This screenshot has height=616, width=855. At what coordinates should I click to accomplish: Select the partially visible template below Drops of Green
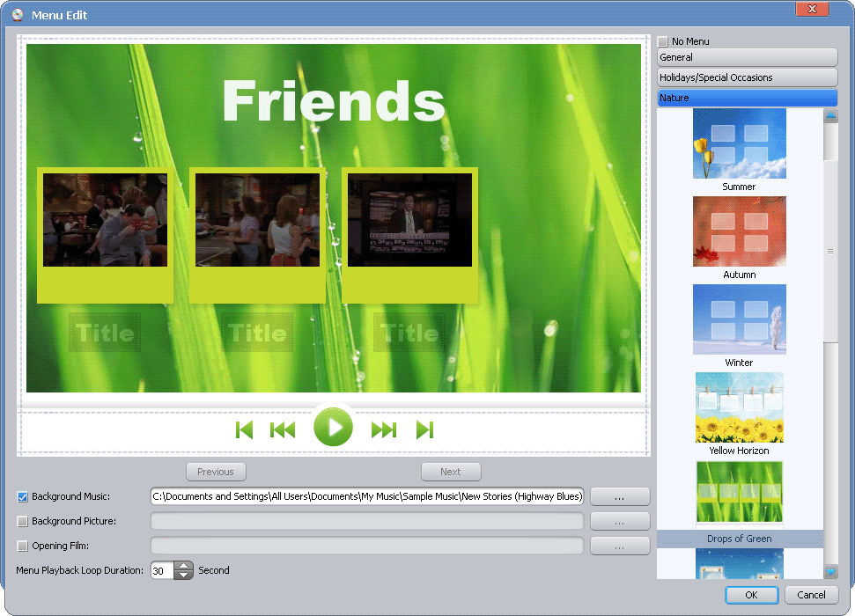point(740,564)
